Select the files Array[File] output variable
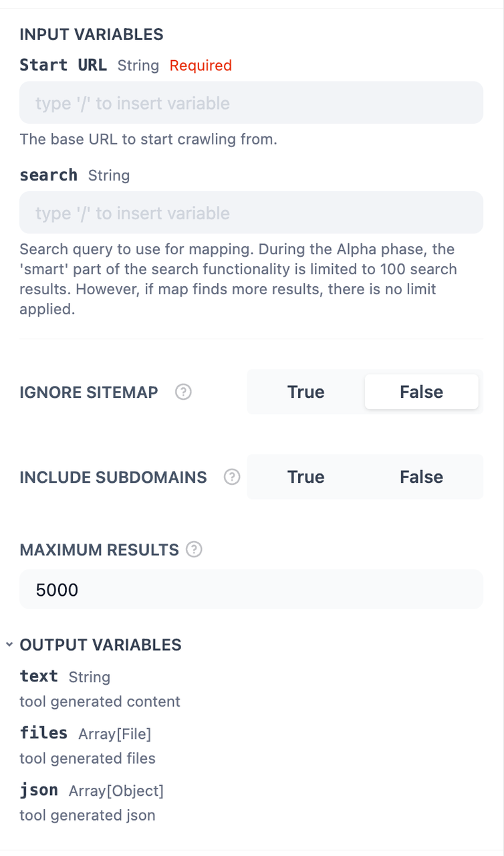 click(x=43, y=733)
